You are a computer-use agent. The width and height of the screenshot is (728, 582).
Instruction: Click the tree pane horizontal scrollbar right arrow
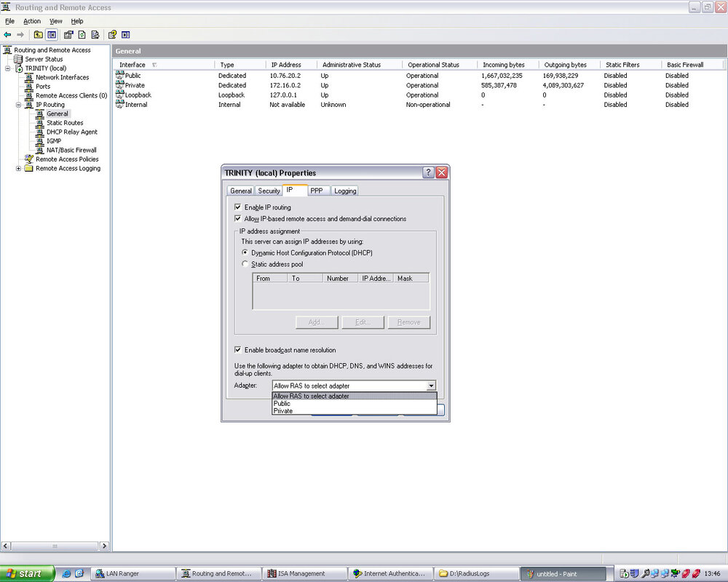[x=104, y=546]
